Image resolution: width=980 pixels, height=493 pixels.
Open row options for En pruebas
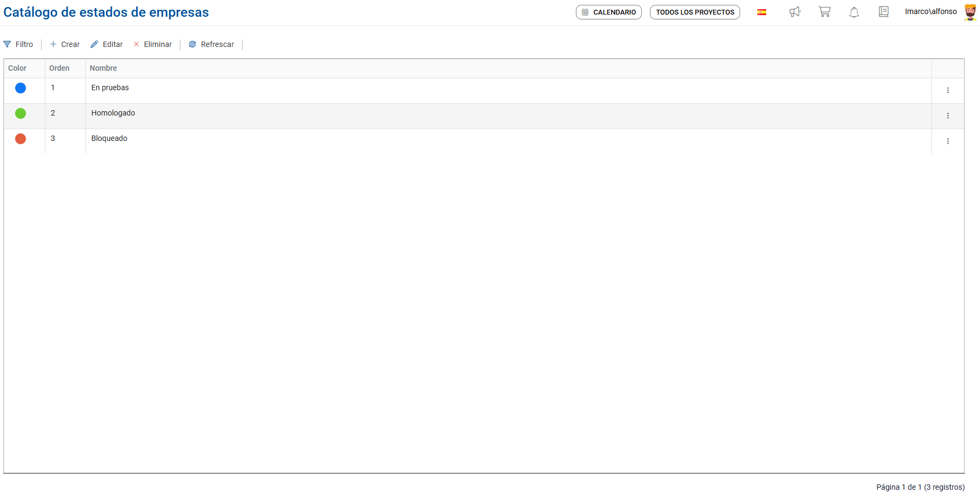coord(948,90)
